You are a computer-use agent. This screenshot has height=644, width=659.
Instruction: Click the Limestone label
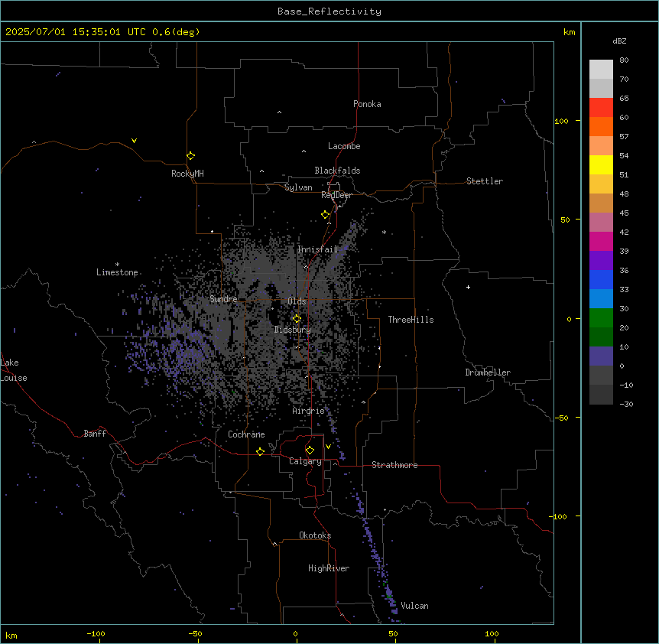tap(117, 272)
